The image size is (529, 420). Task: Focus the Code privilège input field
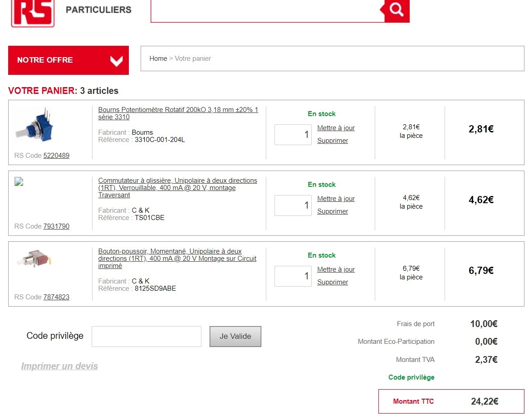147,337
